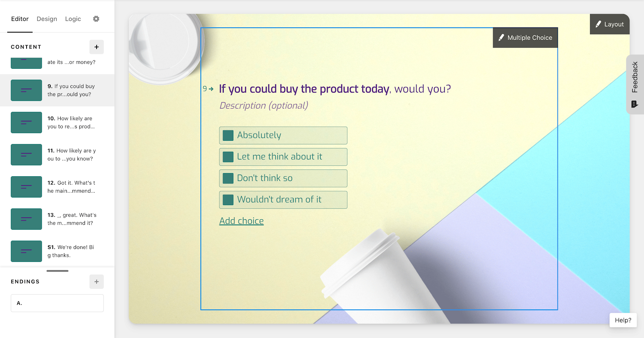Viewport: 644px width, 338px height.
Task: Select question 9 thumbnail icon
Action: 26,90
